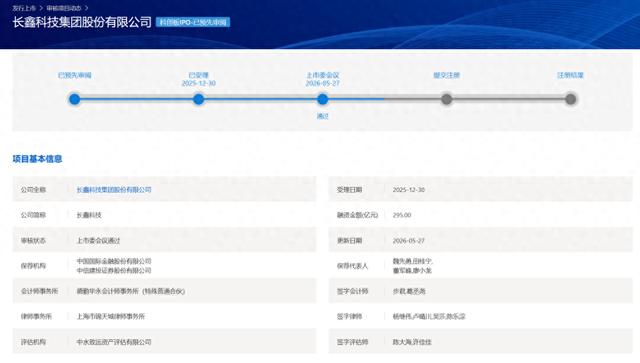This screenshot has height=363, width=640.
Task: Click the 提交注册 timeline label
Action: point(447,75)
